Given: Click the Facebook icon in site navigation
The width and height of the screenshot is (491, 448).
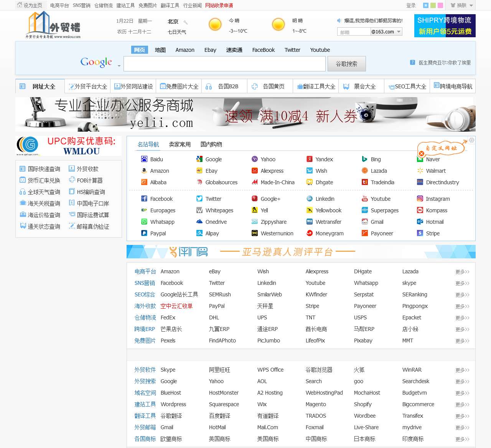Looking at the screenshot, I should tap(144, 198).
